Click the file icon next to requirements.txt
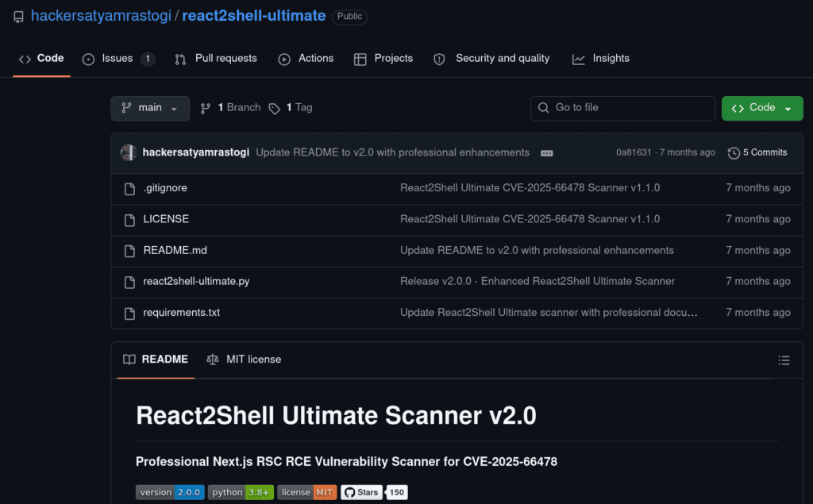 pyautogui.click(x=129, y=314)
